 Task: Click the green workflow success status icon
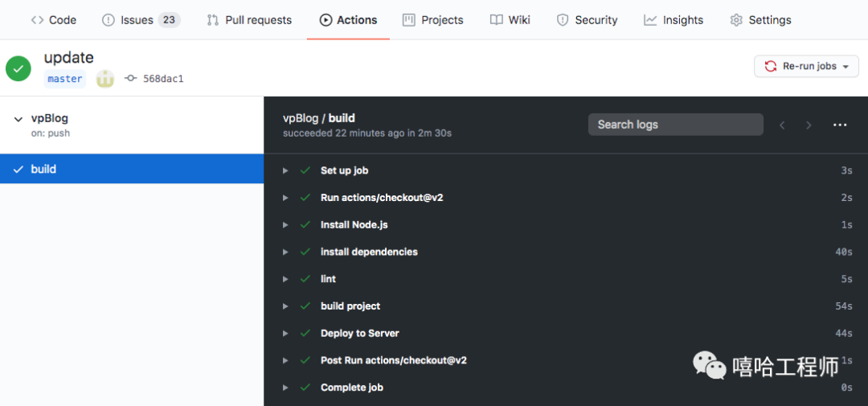tap(18, 68)
